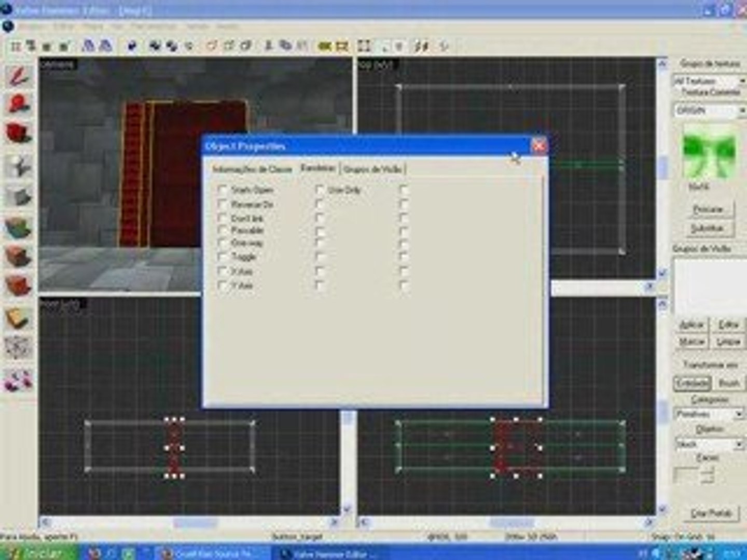Viewport: 747px width, 560px height.
Task: Click the Editar visgroup button
Action: (x=728, y=325)
